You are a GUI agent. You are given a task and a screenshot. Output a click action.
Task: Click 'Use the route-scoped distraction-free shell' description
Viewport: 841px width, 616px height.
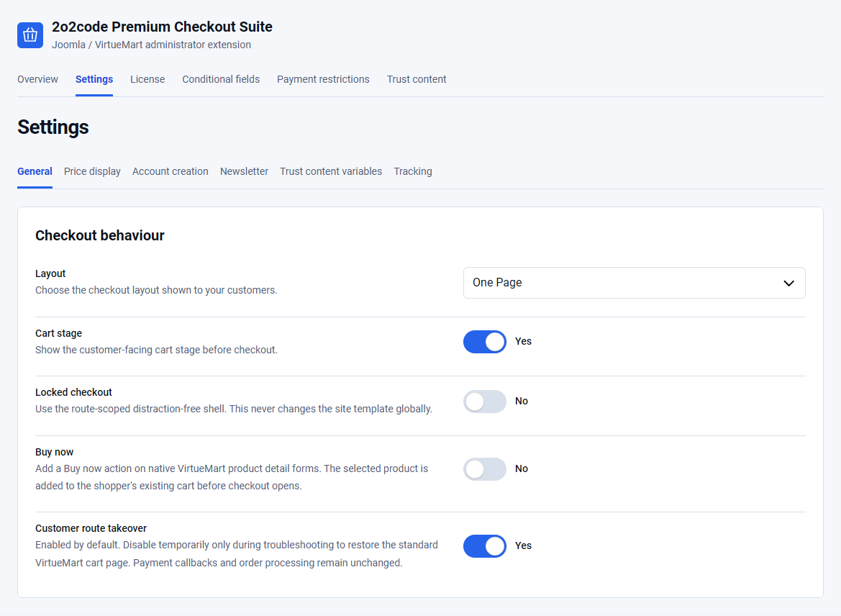point(233,409)
